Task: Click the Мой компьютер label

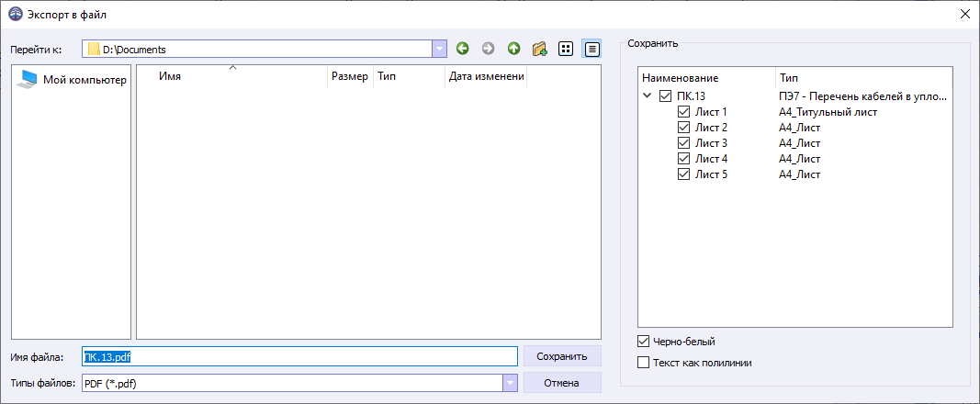Action: 84,80
